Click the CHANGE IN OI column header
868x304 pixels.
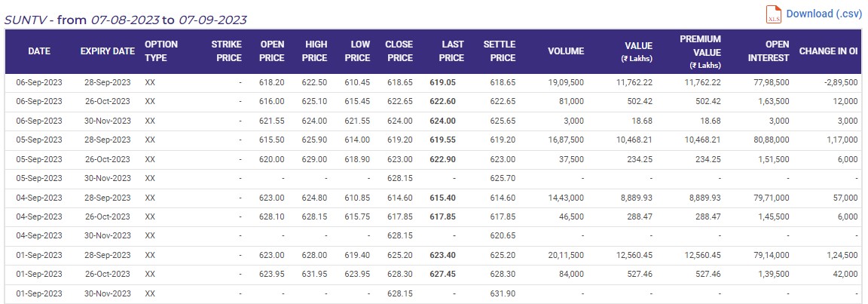point(828,51)
